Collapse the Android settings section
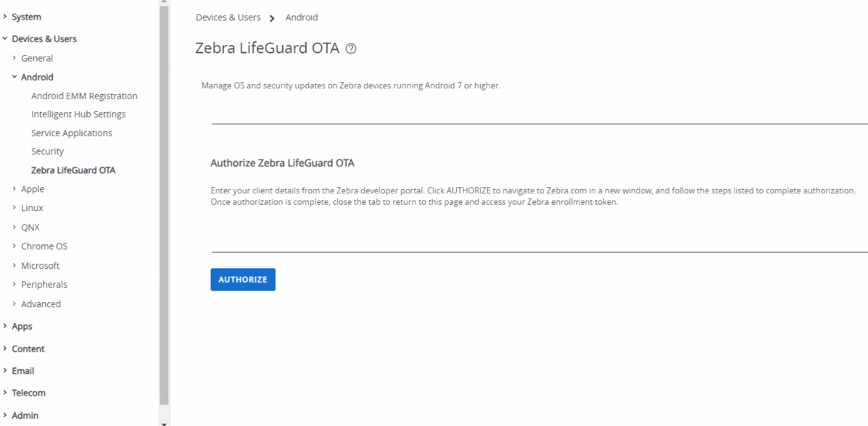868x426 pixels. pos(36,77)
